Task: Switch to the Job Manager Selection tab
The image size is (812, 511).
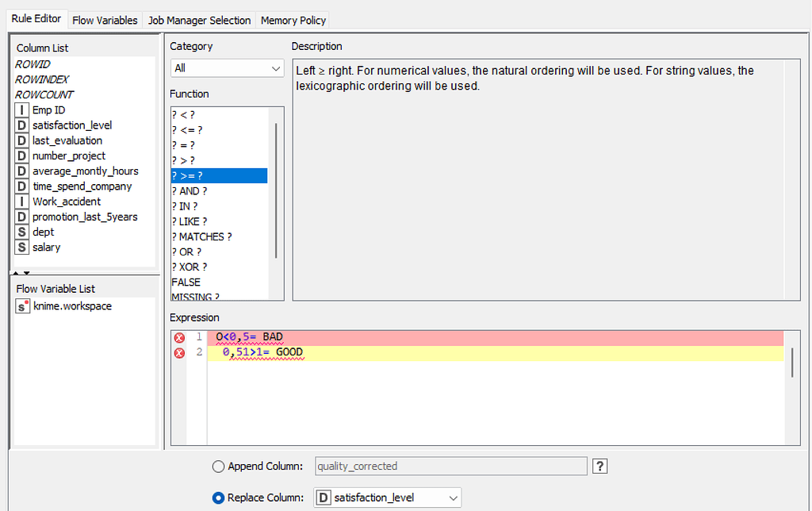Action: click(x=197, y=20)
